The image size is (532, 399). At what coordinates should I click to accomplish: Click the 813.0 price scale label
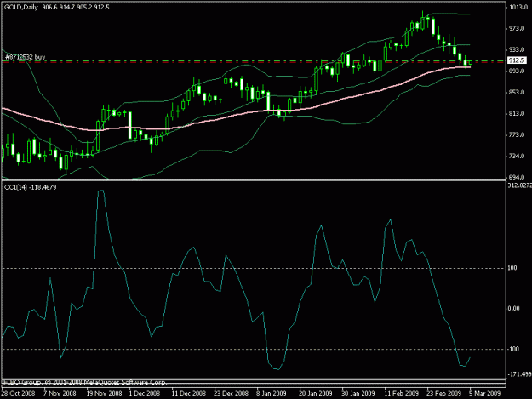(517, 113)
